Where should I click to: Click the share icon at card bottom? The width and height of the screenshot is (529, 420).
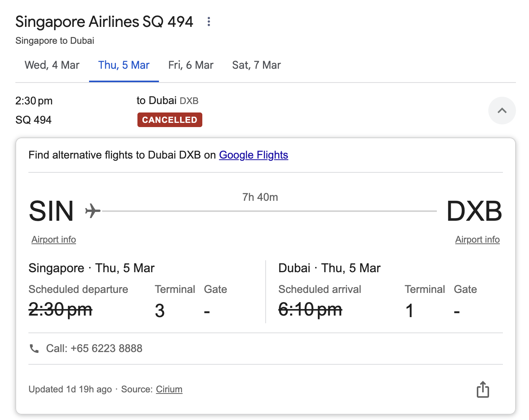click(483, 389)
